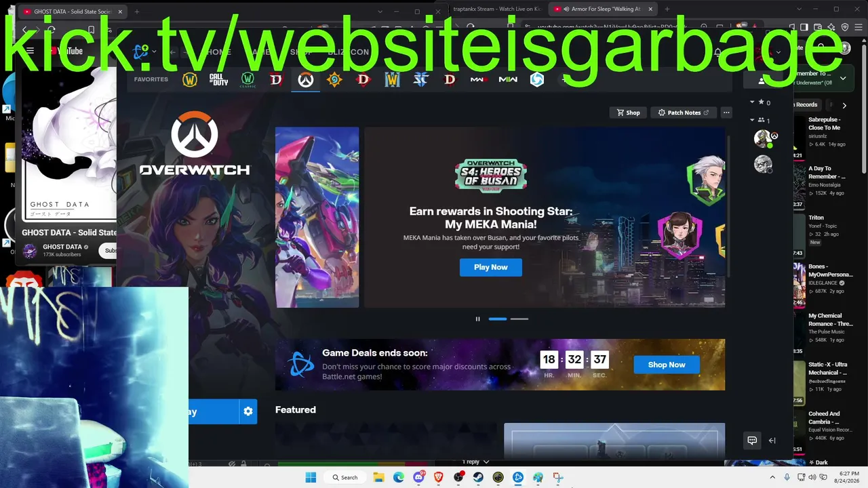Open Snipping Tool from the taskbar

557,477
